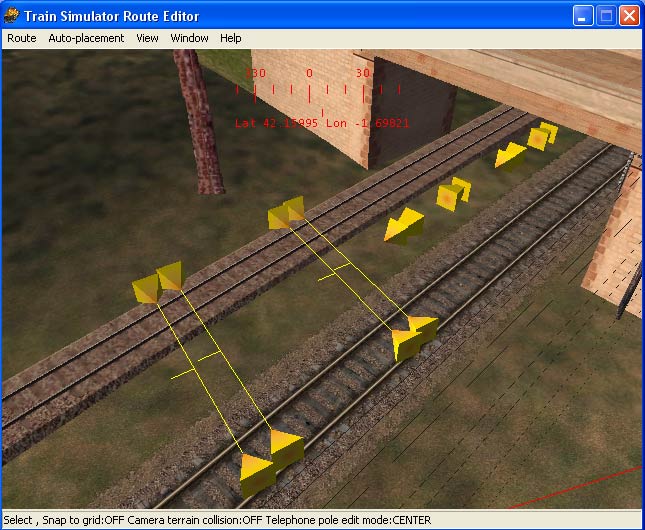Open the Auto-placement menu
Screen dimensions: 645x530
tap(86, 38)
